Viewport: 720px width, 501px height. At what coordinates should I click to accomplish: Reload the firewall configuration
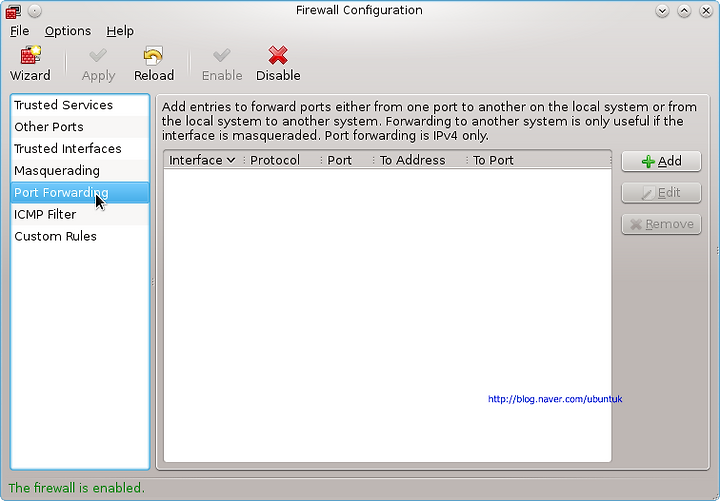point(154,64)
